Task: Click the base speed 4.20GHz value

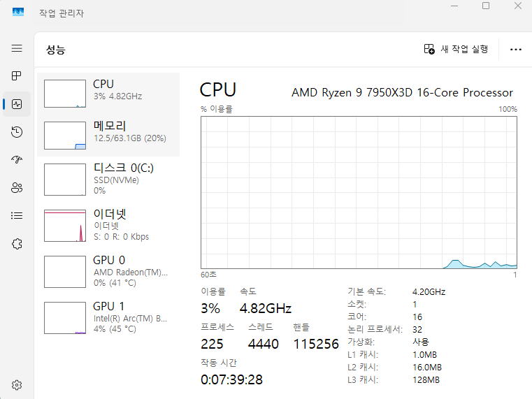Action: 429,292
